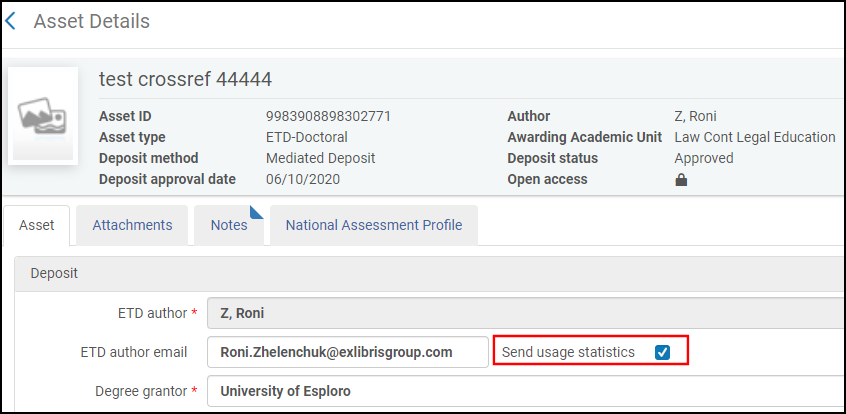Open the National Assessment Profile tab
The width and height of the screenshot is (846, 414).
[373, 225]
